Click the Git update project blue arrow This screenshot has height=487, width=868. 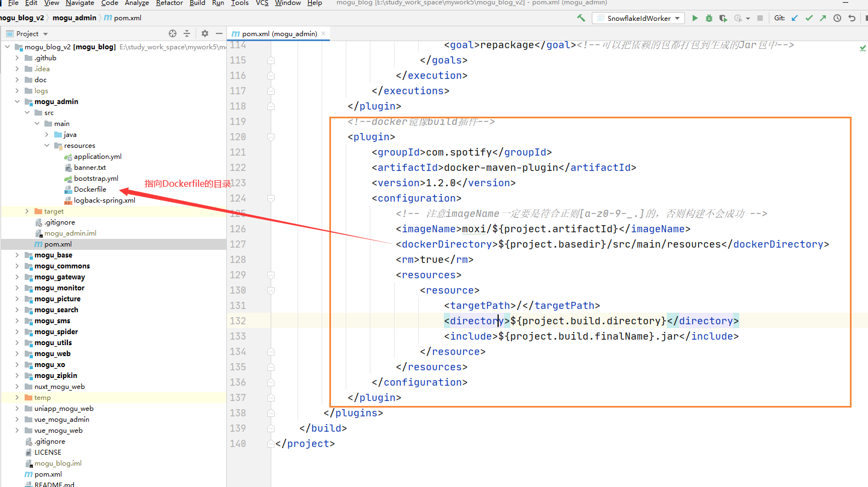click(x=795, y=18)
